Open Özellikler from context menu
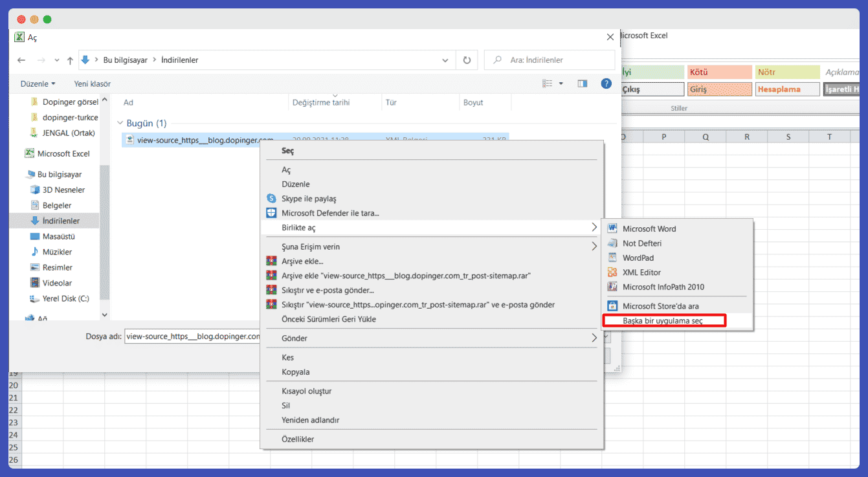868x477 pixels. tap(432, 439)
